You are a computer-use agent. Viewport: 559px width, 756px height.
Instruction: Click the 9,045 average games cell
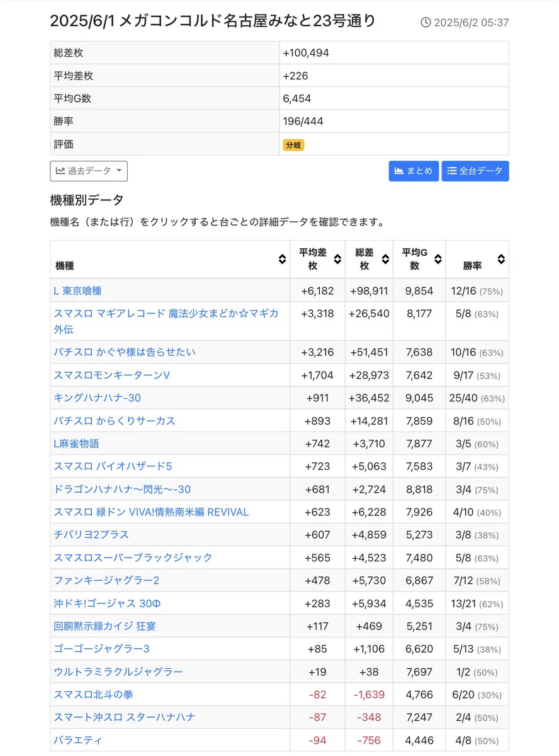click(x=419, y=398)
